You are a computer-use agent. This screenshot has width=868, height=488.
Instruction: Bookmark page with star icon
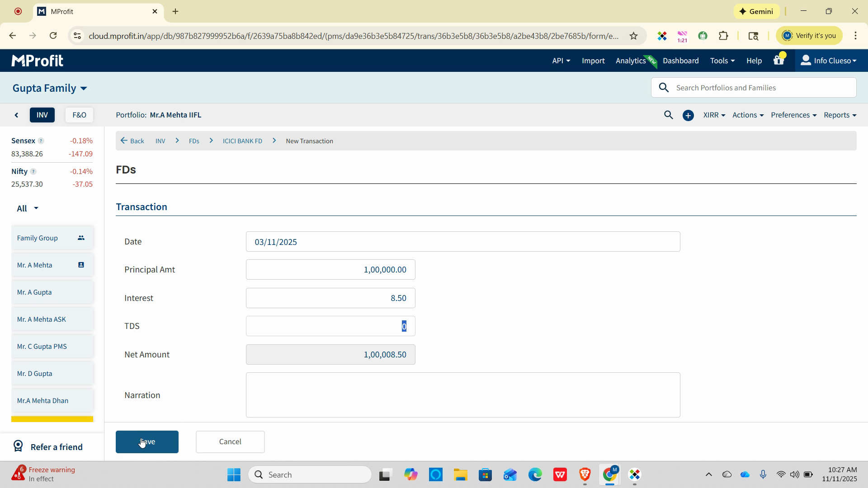[633, 36]
